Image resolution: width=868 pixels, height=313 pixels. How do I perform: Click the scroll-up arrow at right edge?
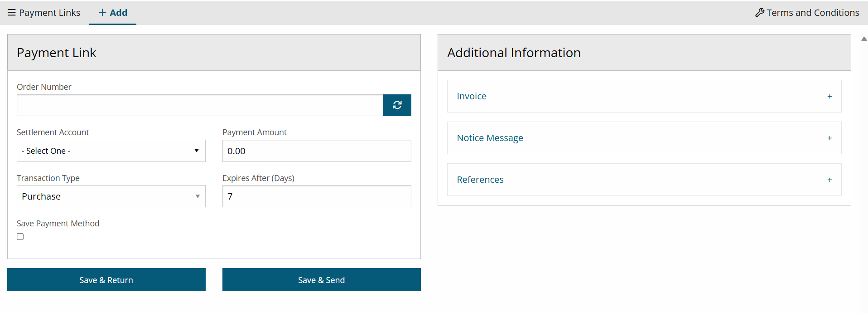coord(863,39)
